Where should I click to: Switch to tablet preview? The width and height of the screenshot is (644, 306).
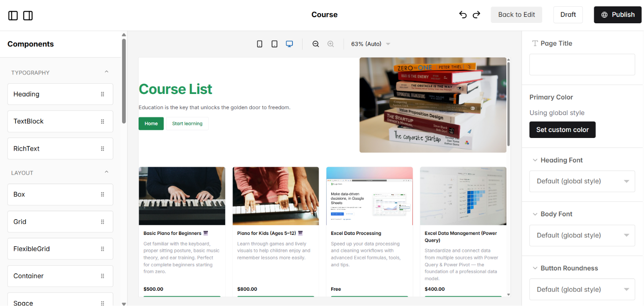(x=275, y=44)
